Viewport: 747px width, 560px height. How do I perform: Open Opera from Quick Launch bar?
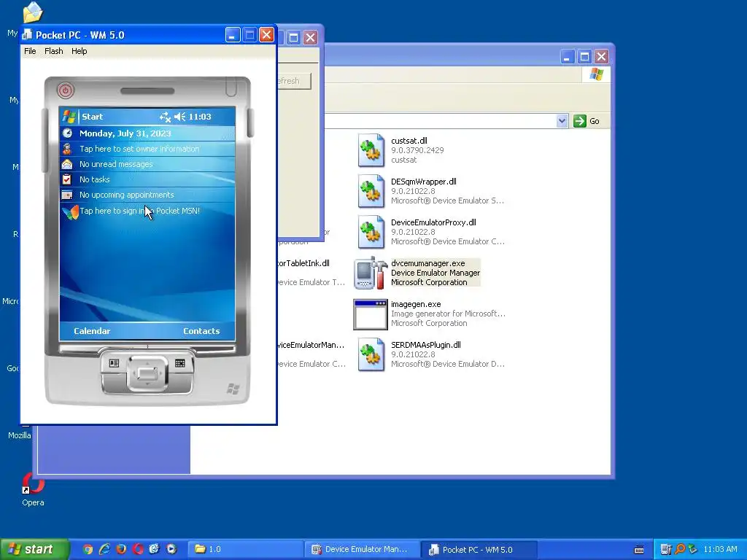138,549
